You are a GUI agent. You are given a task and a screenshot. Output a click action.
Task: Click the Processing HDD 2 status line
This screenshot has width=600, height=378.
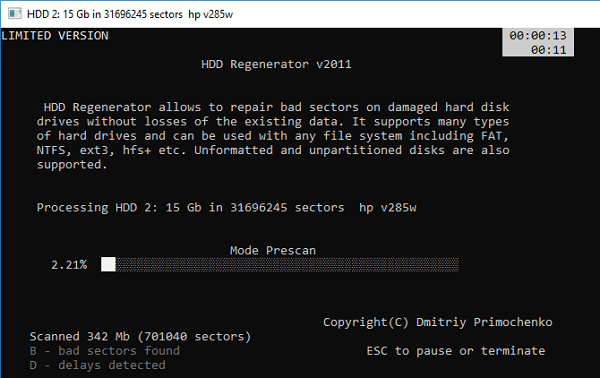(227, 207)
